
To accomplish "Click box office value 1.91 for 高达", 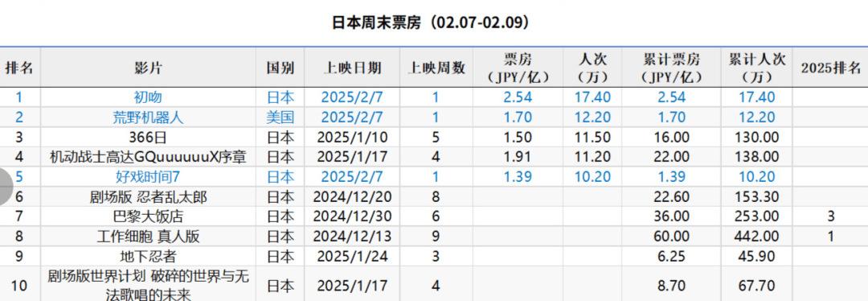I will coord(518,157).
